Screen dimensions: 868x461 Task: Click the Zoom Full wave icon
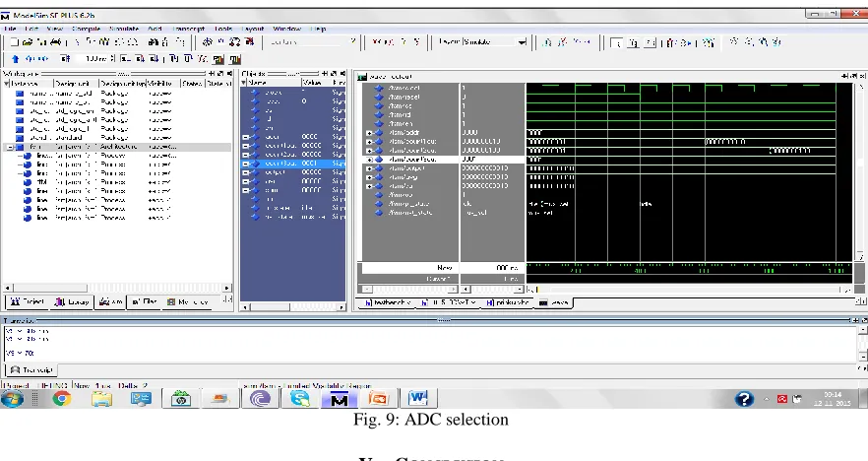pos(763,41)
